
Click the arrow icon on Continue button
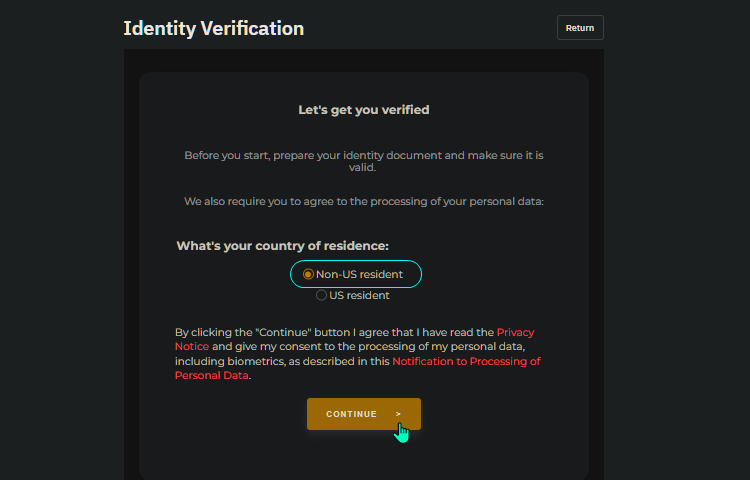pos(398,414)
